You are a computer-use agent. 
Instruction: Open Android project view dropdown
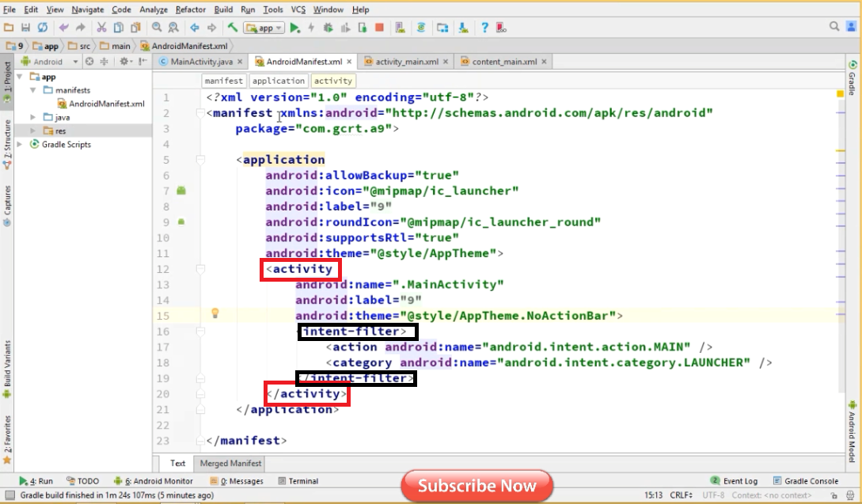click(50, 62)
